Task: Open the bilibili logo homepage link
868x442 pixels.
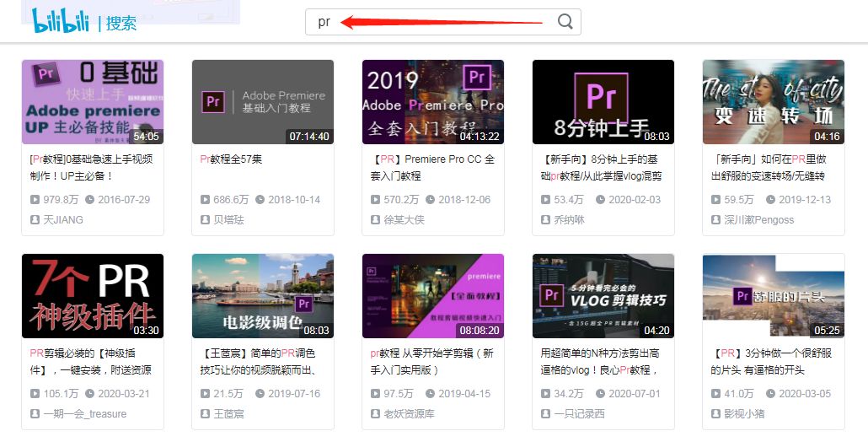Action: coord(61,21)
